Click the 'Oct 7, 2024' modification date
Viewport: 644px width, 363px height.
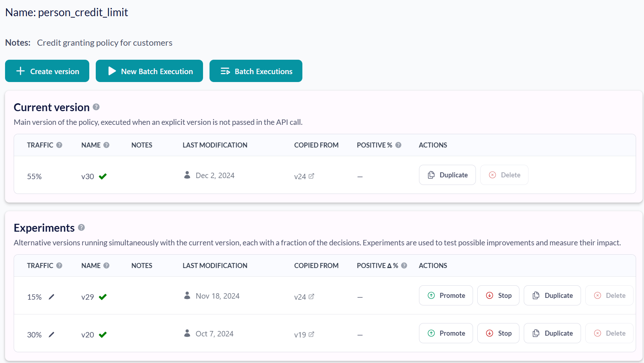[x=215, y=334]
